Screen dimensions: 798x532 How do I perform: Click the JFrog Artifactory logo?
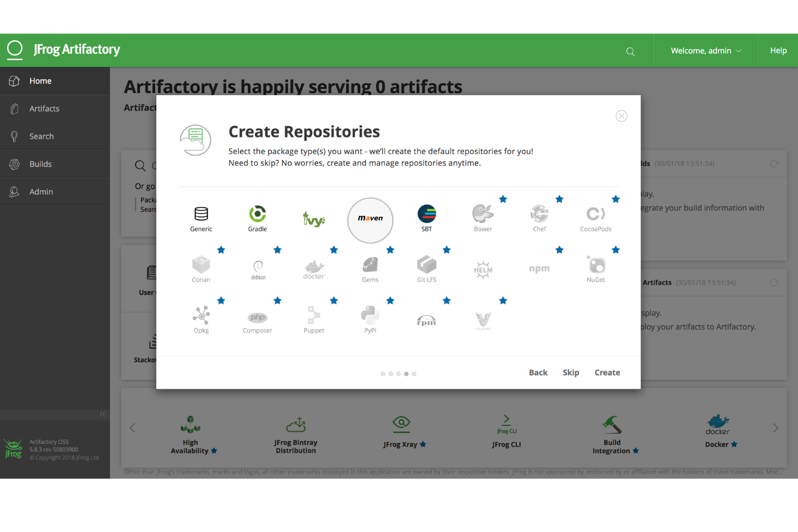click(64, 50)
